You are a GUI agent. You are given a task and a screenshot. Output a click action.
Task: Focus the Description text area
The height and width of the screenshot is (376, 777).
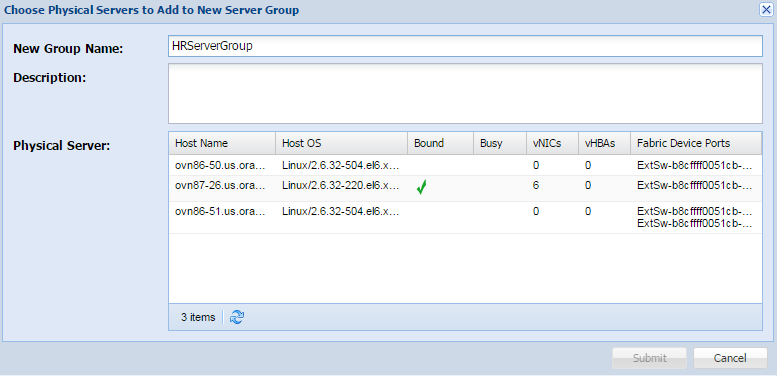(x=465, y=94)
